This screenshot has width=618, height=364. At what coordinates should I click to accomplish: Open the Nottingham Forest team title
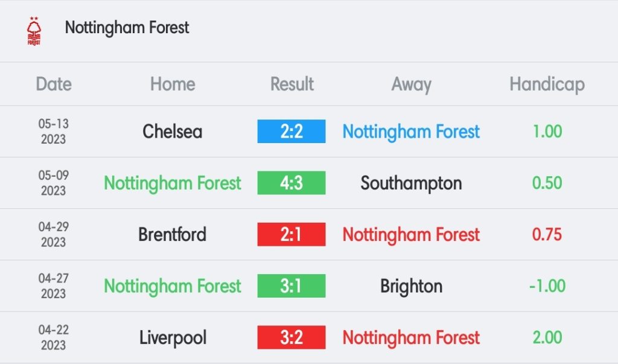[x=127, y=28]
